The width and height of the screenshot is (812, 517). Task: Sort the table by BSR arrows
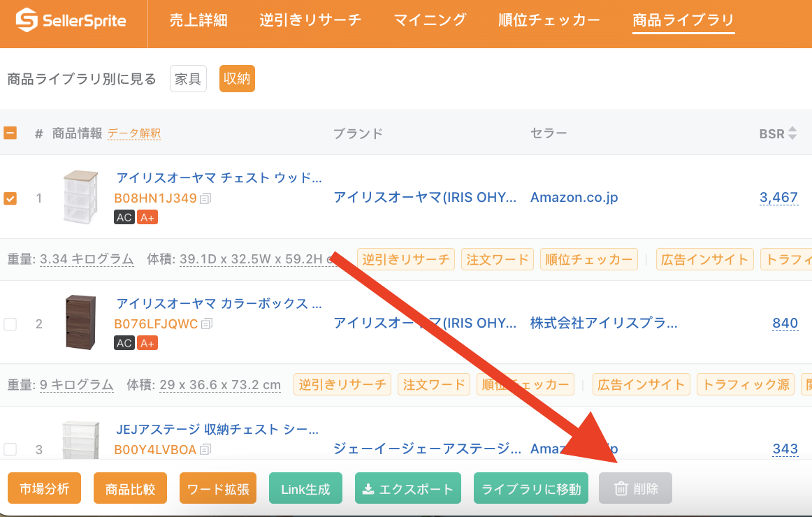[x=792, y=133]
